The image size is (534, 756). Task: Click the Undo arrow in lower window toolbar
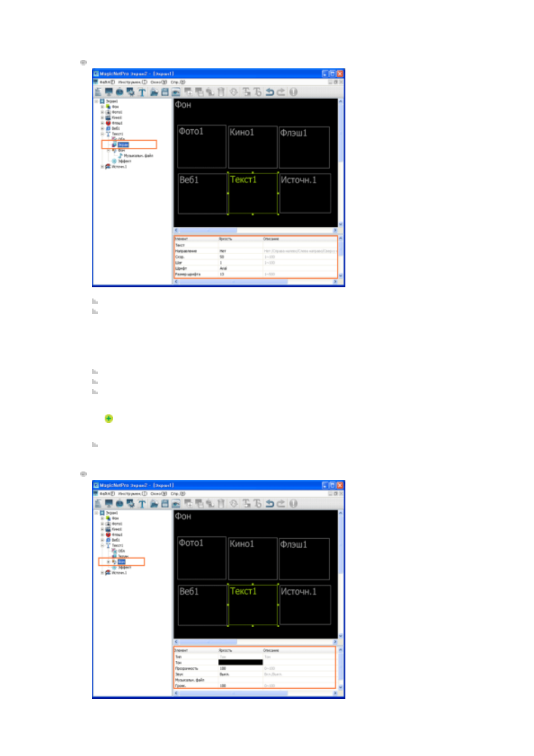[270, 503]
